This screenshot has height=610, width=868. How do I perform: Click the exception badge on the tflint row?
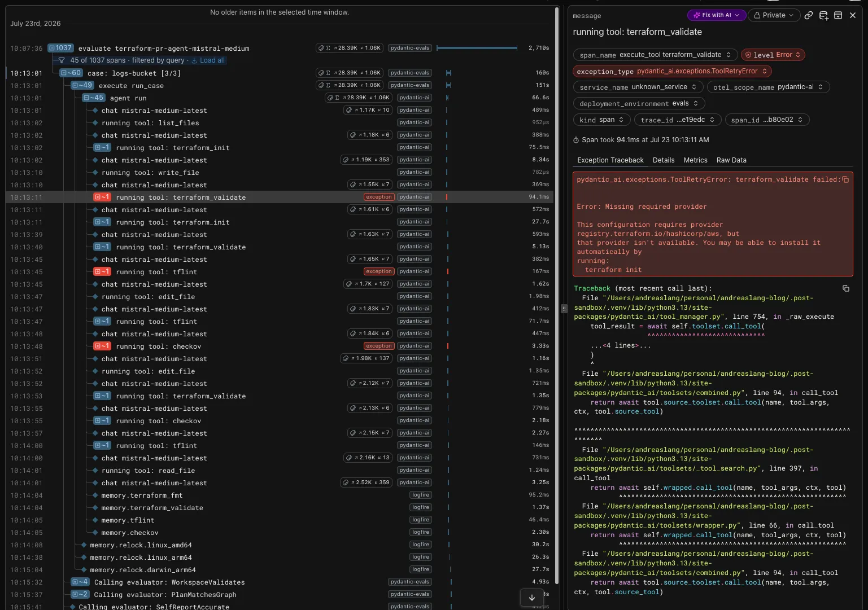pos(378,271)
